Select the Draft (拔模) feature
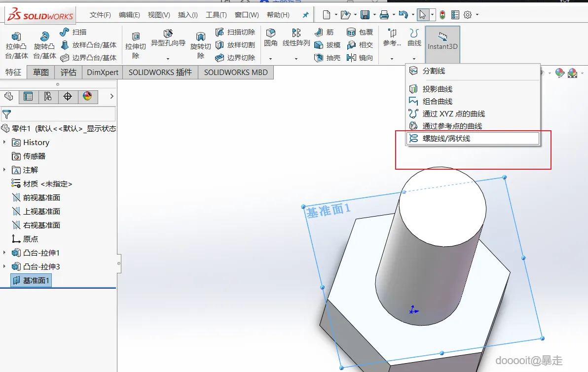588x372 pixels. (328, 45)
